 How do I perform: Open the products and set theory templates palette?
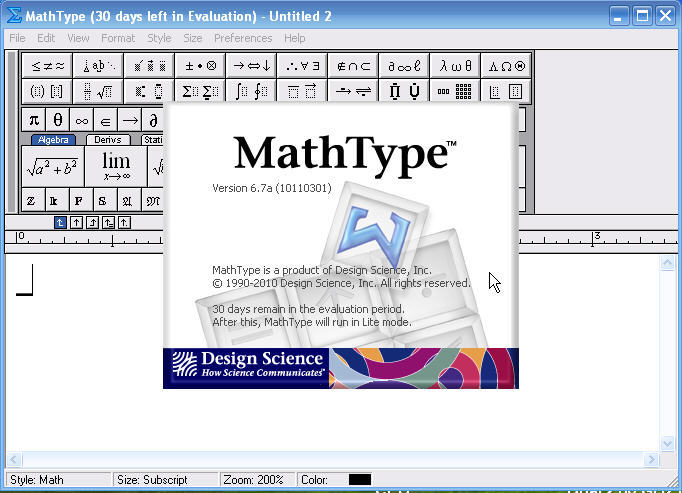(x=404, y=91)
